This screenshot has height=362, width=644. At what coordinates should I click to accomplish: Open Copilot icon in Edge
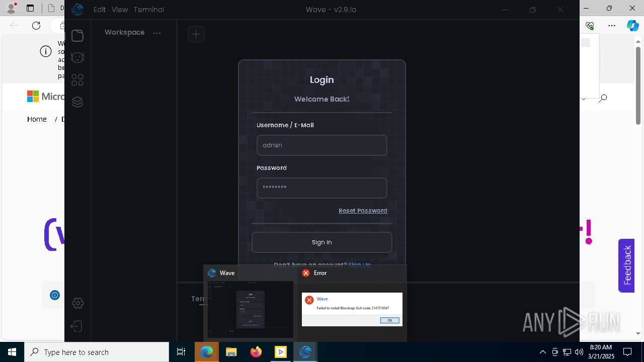pyautogui.click(x=632, y=26)
